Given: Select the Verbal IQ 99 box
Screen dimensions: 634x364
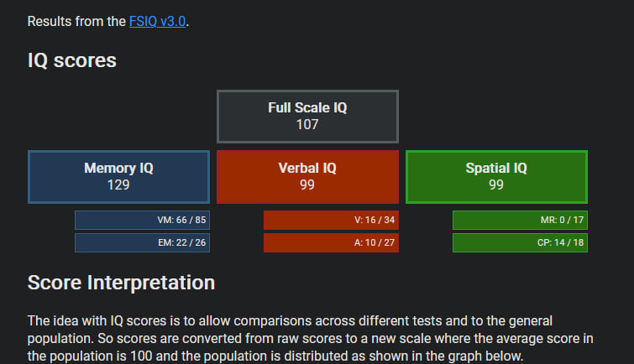Looking at the screenshot, I should [x=307, y=177].
